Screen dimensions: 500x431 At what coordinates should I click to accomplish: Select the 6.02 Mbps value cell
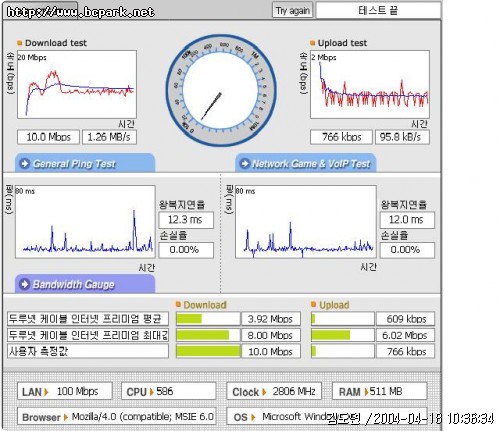[x=406, y=335]
